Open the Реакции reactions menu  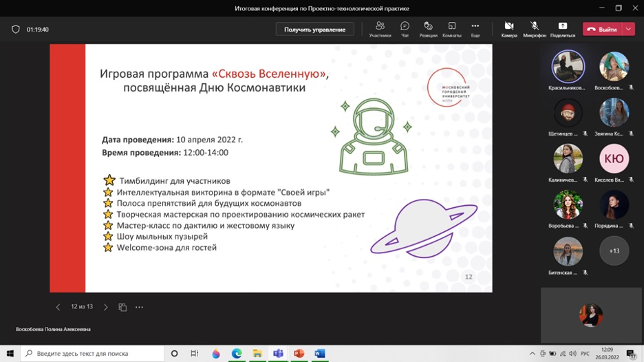coord(428,29)
